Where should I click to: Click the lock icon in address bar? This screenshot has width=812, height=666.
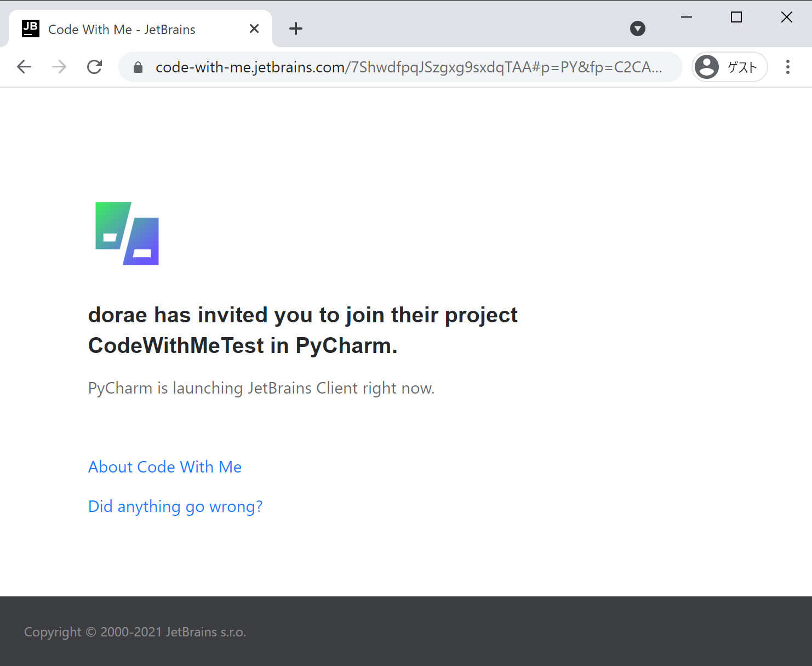tap(138, 67)
